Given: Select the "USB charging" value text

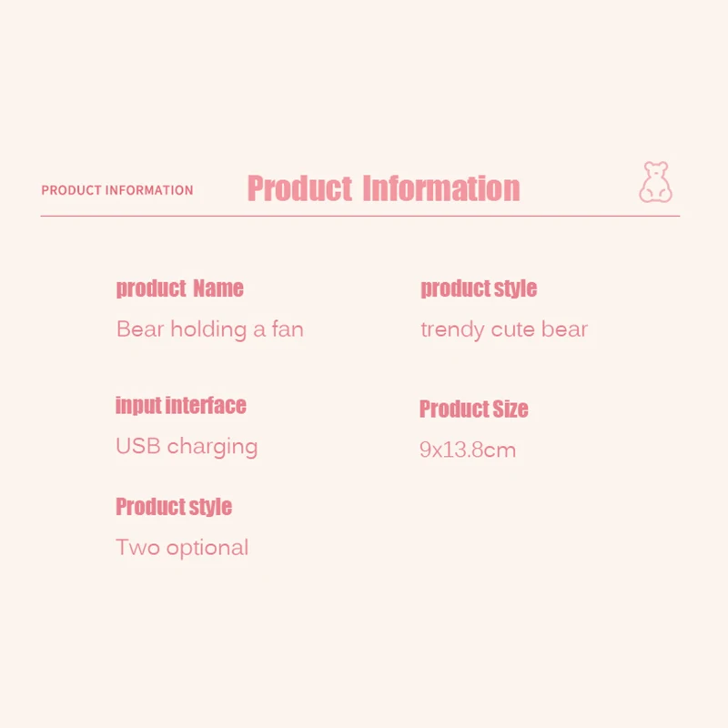Looking at the screenshot, I should coord(187,447).
